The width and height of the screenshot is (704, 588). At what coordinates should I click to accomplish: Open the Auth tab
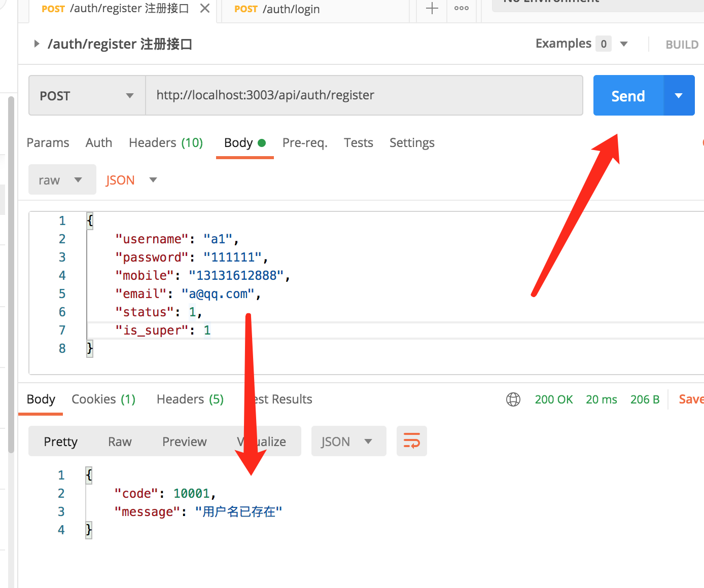point(99,143)
